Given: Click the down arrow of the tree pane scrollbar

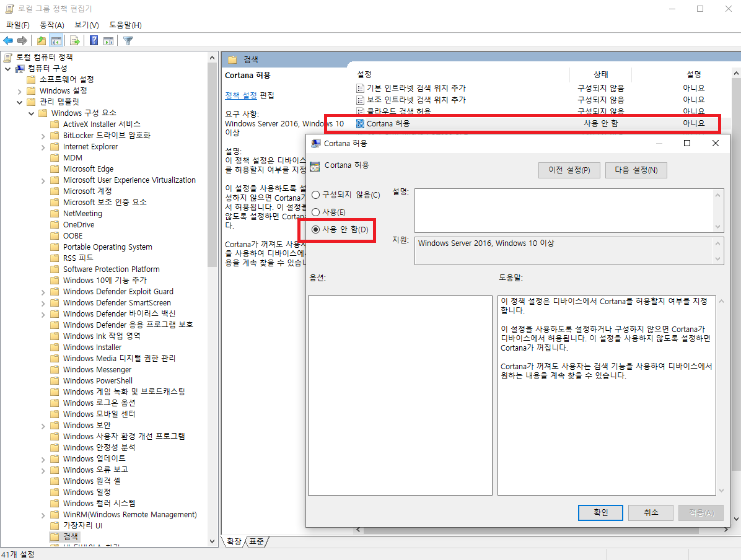Looking at the screenshot, I should click(212, 541).
